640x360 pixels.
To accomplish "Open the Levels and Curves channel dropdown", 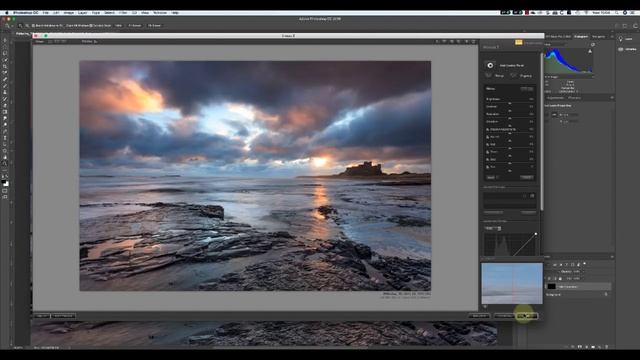I will [x=493, y=228].
